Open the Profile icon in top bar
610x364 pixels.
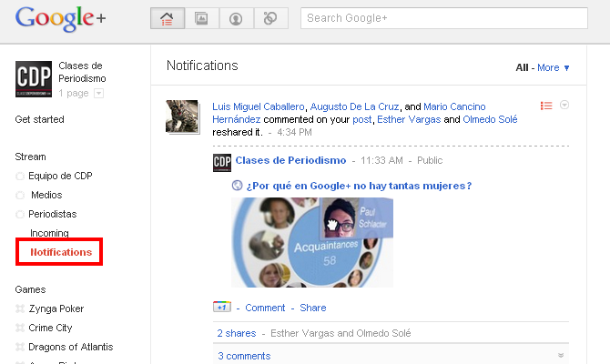point(236,18)
